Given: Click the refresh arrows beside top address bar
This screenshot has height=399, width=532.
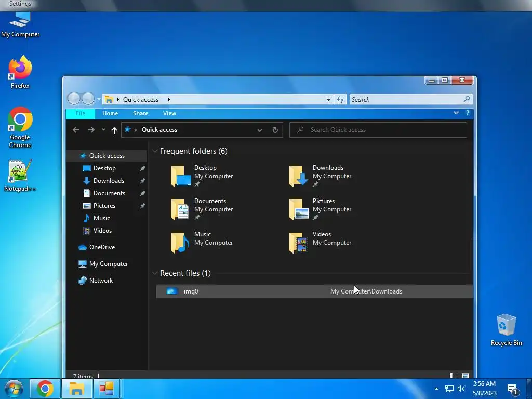Looking at the screenshot, I should point(340,99).
